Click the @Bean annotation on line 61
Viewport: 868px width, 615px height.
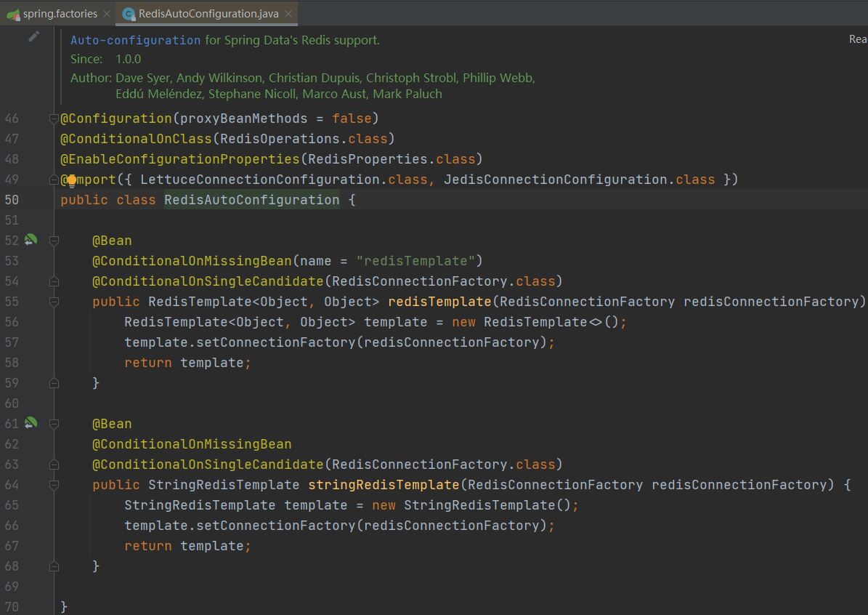[112, 424]
